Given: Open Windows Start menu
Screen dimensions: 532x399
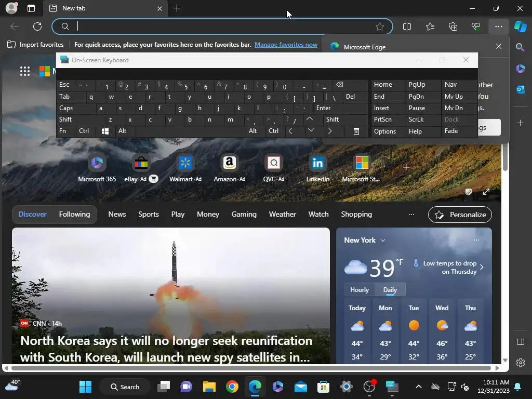Looking at the screenshot, I should [x=85, y=387].
